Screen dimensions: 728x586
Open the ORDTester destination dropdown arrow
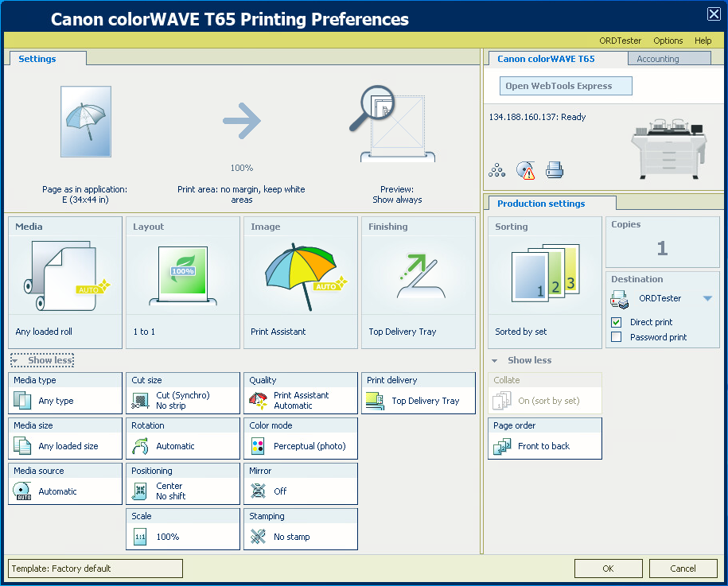click(707, 299)
